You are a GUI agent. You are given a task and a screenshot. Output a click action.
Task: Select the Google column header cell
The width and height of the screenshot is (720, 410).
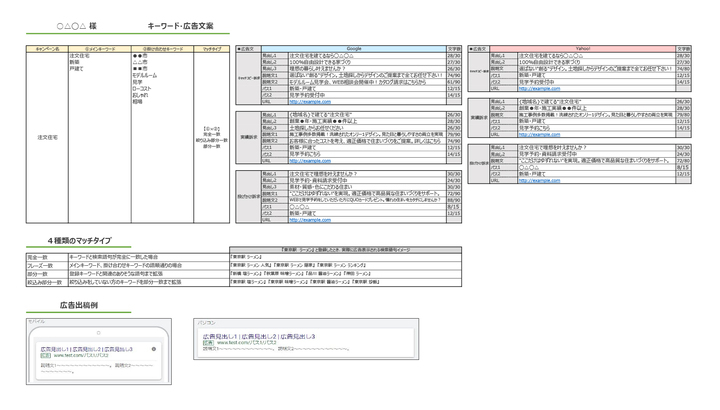coord(353,48)
